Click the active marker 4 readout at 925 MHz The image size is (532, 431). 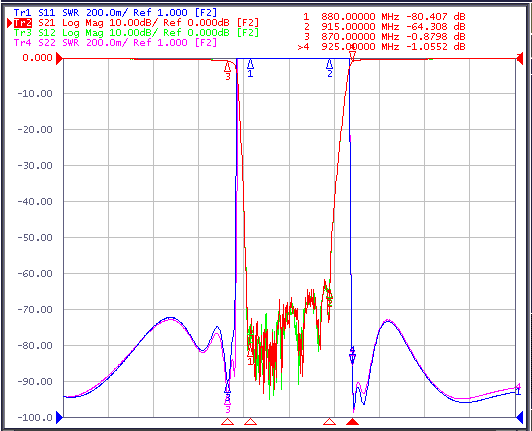click(x=382, y=46)
